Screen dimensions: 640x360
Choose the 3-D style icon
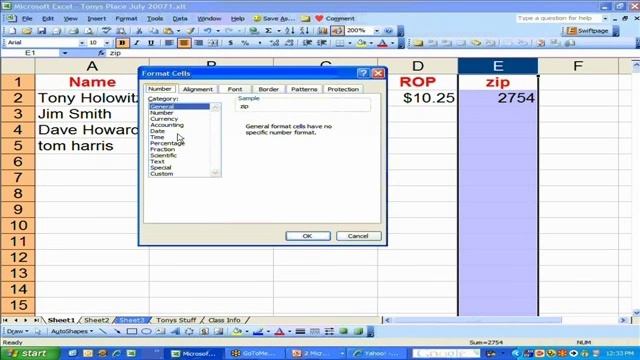[x=358, y=331]
